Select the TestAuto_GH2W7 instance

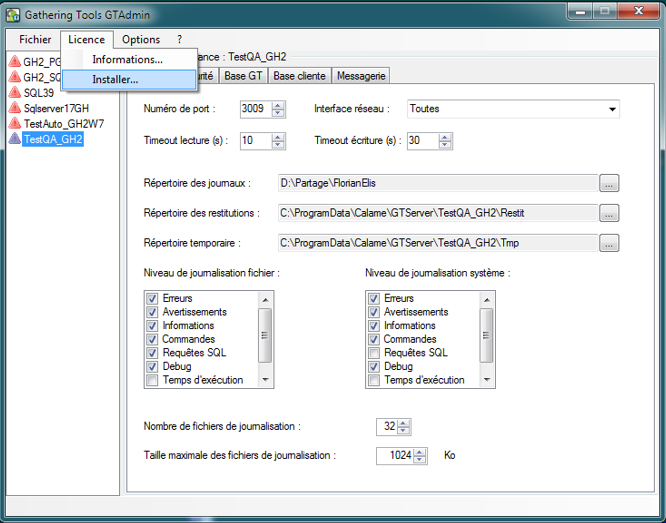pos(64,124)
